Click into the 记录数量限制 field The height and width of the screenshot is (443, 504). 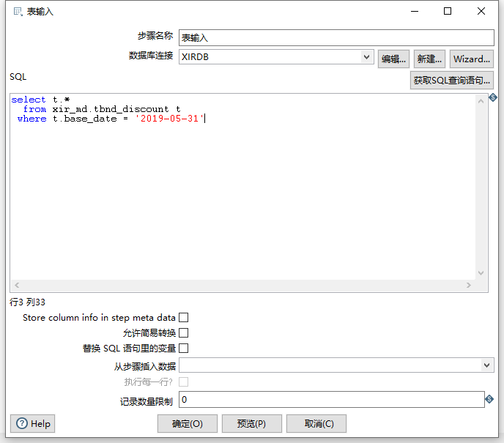coord(331,399)
